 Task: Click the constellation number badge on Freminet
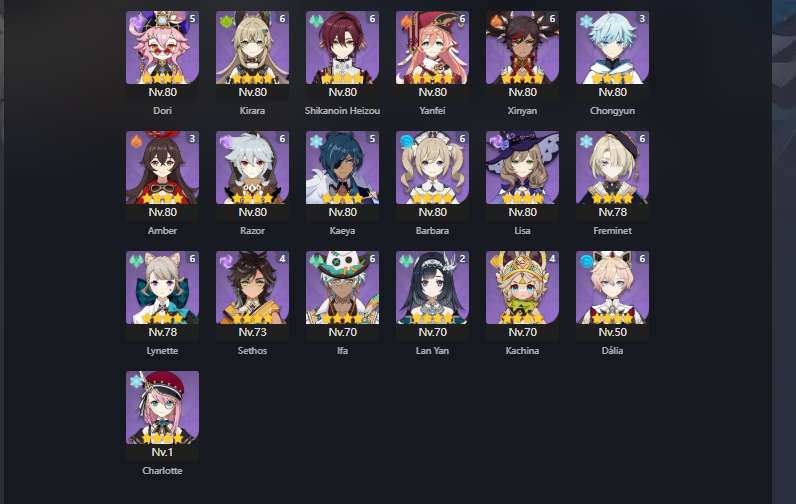(642, 139)
